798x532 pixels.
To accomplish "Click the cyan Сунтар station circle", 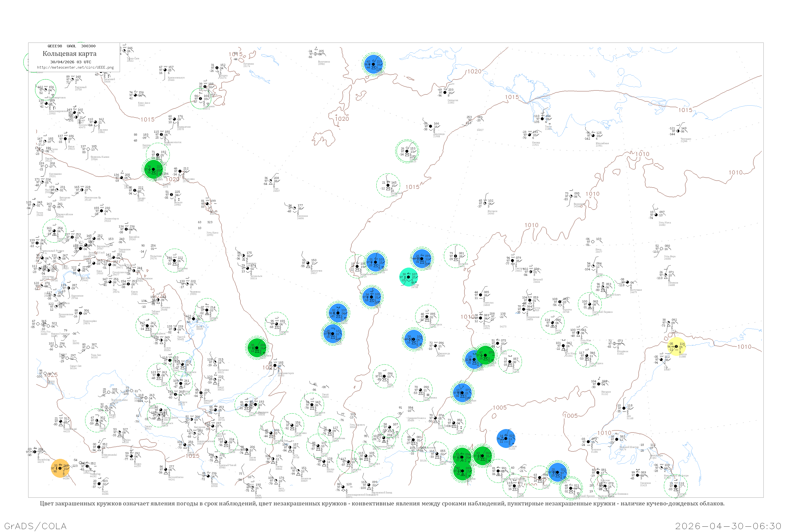I will tap(409, 277).
